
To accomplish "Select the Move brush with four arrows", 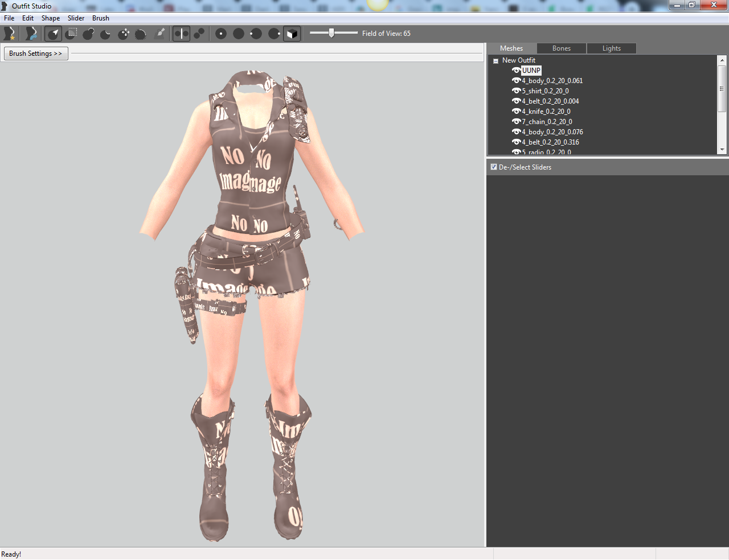I will tap(124, 34).
